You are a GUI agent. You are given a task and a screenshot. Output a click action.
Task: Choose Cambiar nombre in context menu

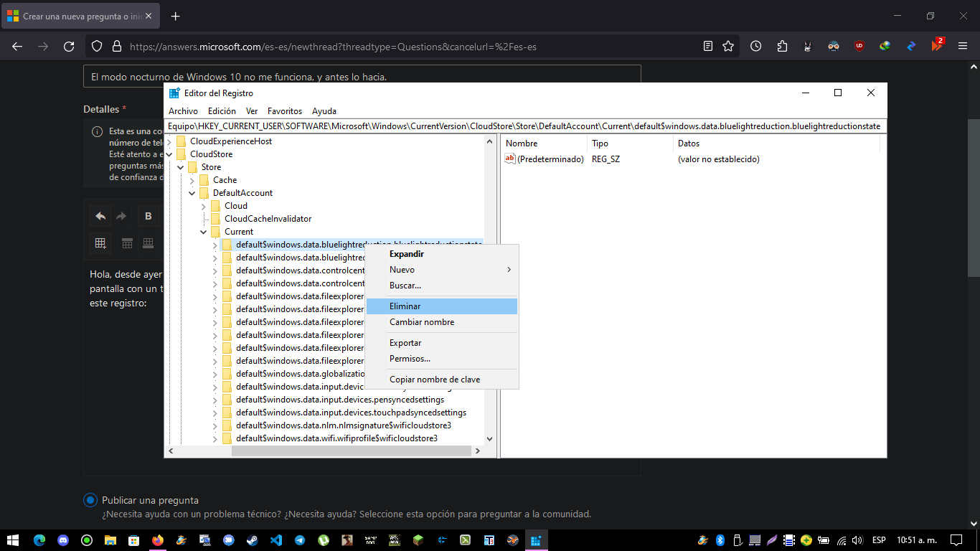coord(442,322)
